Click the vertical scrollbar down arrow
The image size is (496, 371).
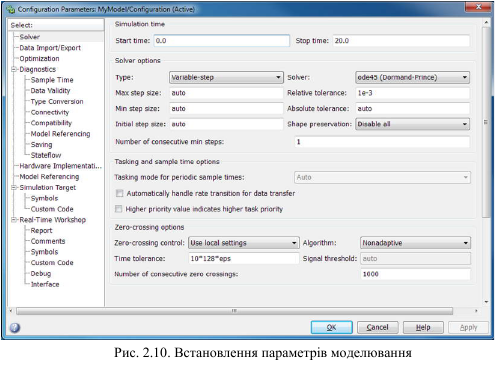coord(486,302)
